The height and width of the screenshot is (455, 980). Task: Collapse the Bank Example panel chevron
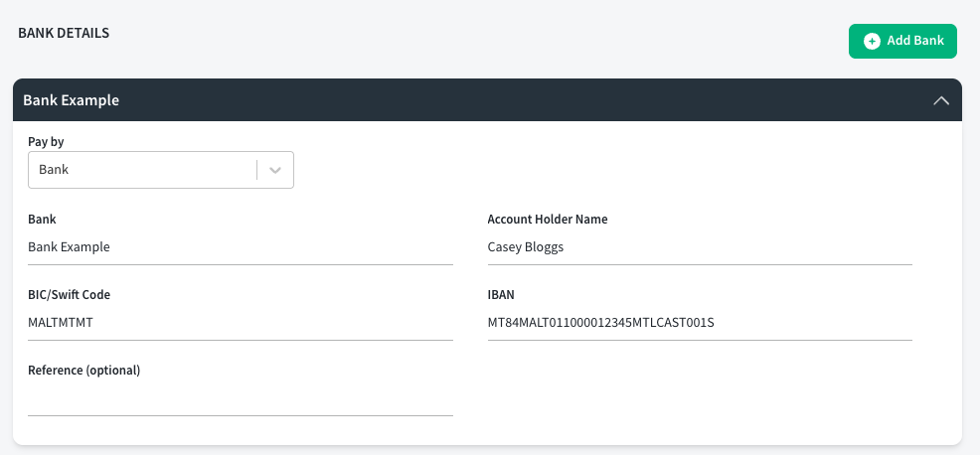(940, 100)
